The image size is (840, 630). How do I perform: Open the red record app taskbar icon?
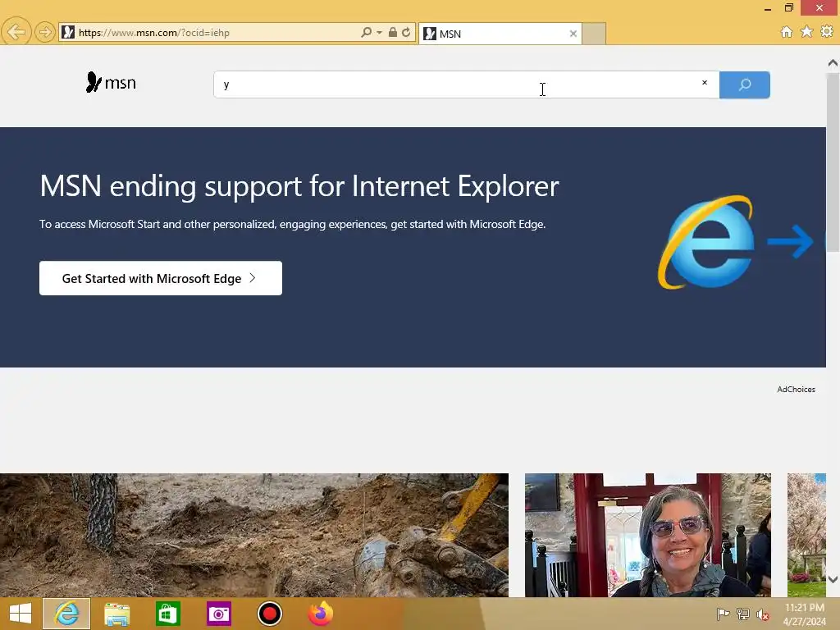click(269, 614)
